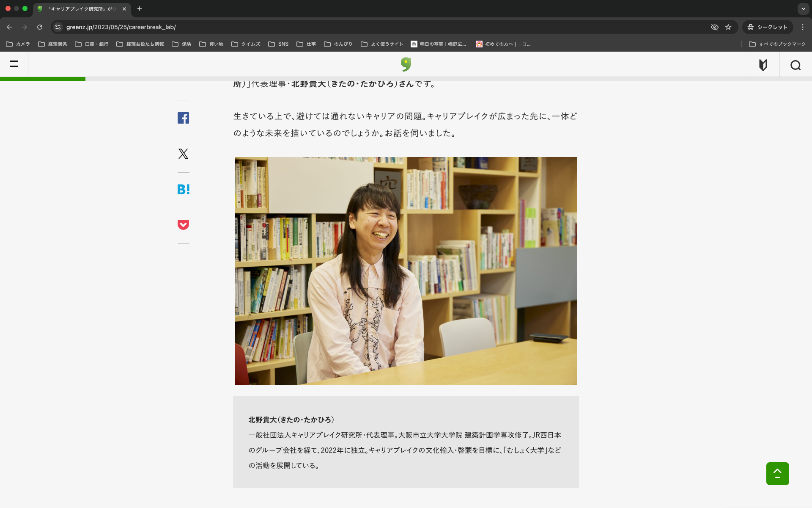Share article on X

click(x=183, y=154)
